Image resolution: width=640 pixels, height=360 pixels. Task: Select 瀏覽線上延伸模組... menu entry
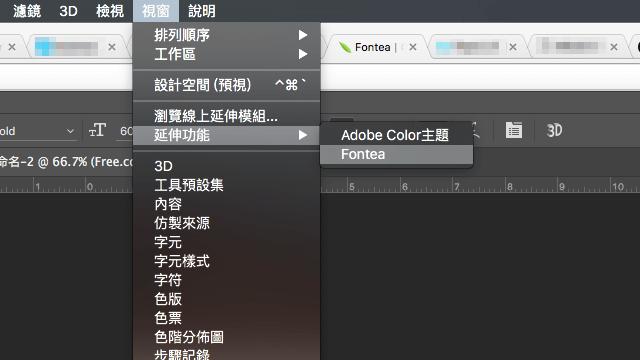coord(227,116)
